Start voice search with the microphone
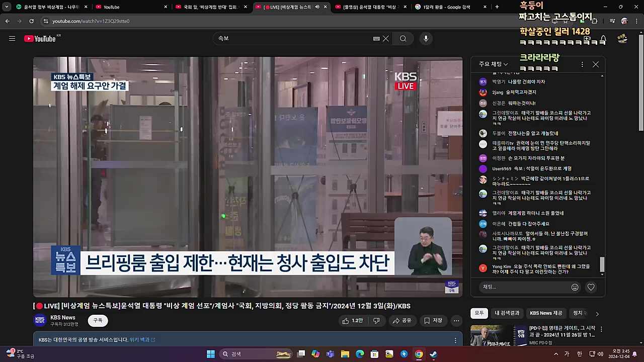The height and width of the screenshot is (362, 644). click(426, 39)
